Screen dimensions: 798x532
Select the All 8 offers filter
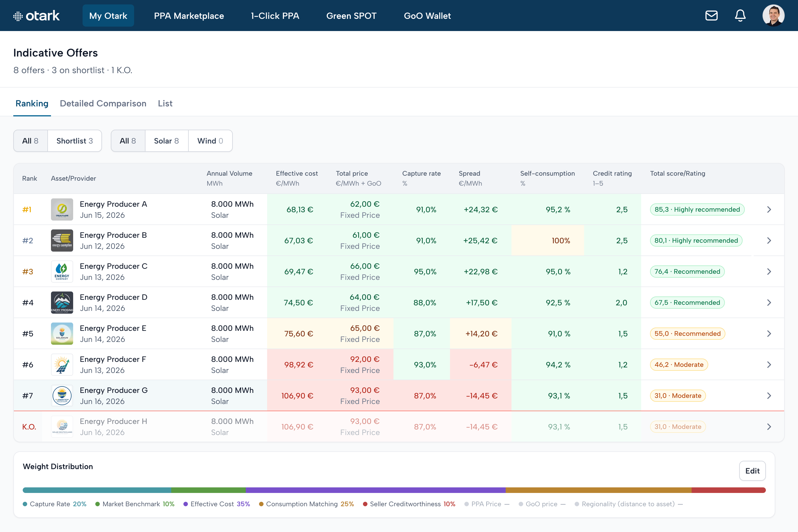[x=30, y=141]
